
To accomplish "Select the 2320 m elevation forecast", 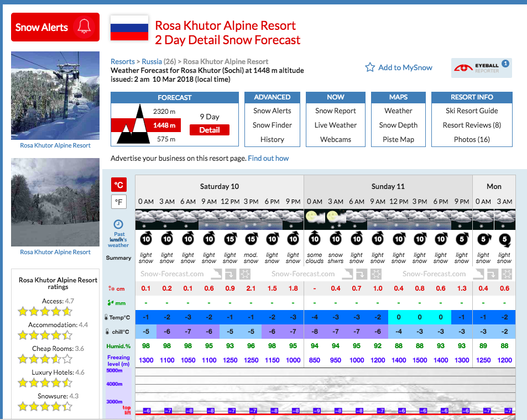I will coord(164,112).
